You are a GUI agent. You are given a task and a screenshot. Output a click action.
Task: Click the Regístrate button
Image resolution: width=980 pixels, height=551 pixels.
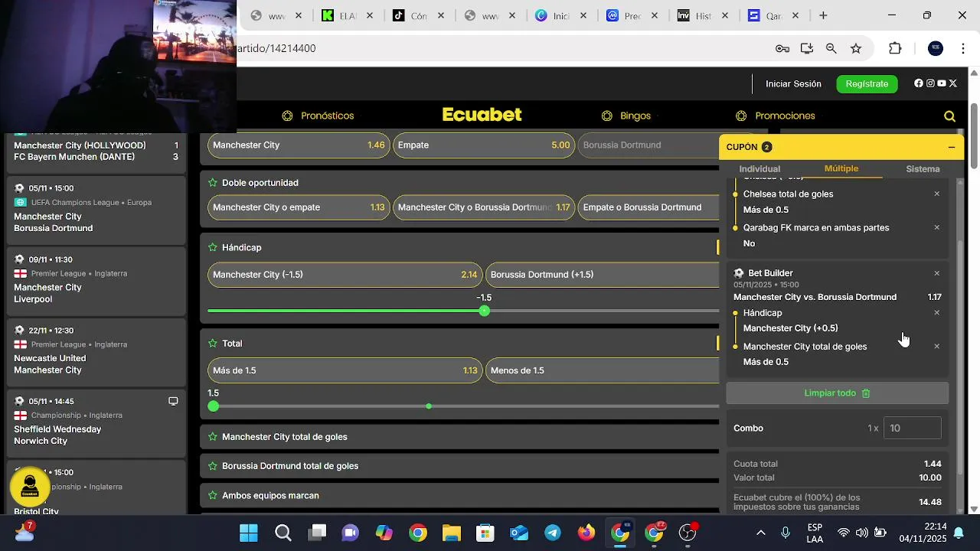(x=867, y=84)
